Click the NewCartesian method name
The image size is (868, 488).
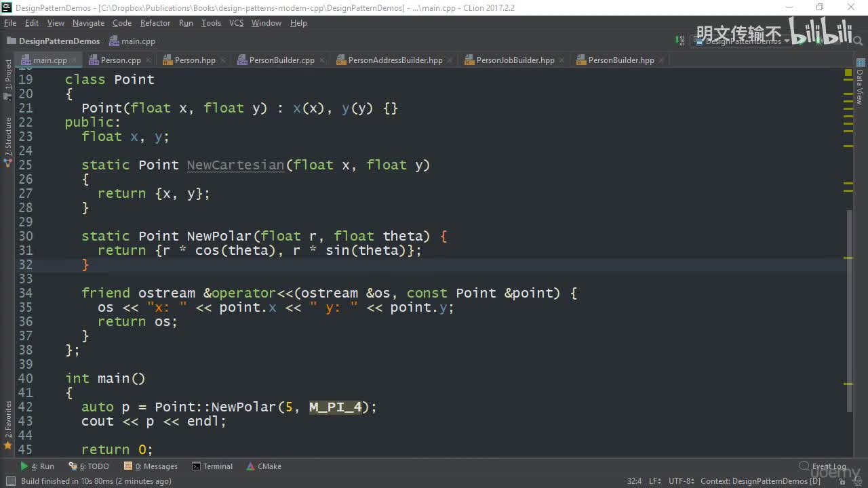coord(235,165)
